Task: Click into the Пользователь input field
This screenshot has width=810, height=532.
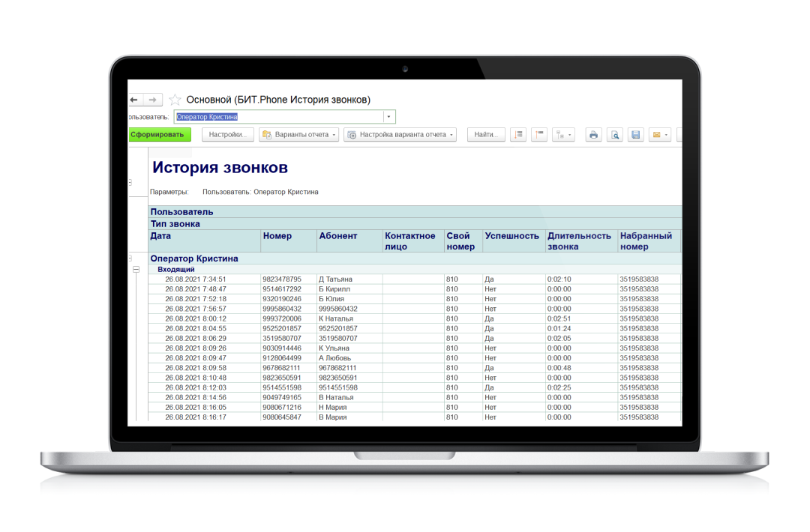Action: (x=277, y=117)
